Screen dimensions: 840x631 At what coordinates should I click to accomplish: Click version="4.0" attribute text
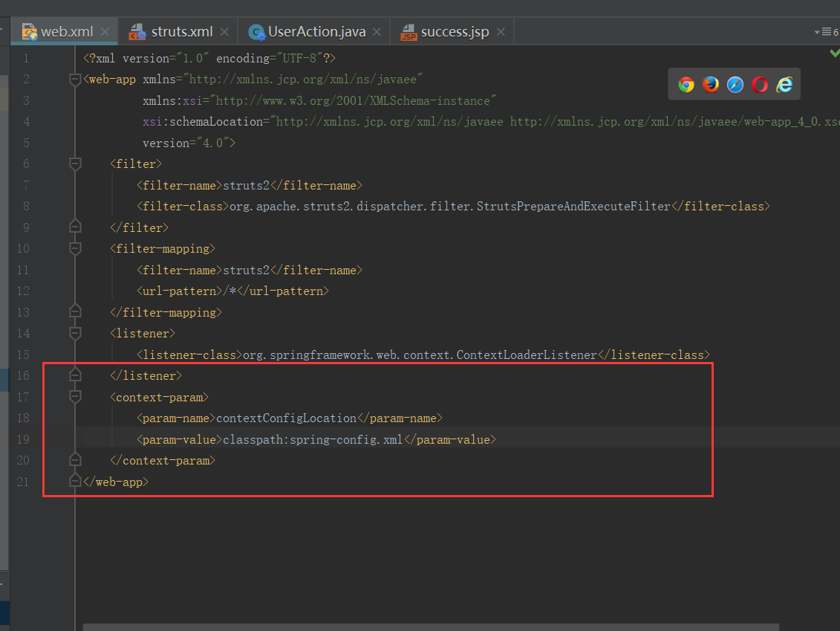point(186,143)
